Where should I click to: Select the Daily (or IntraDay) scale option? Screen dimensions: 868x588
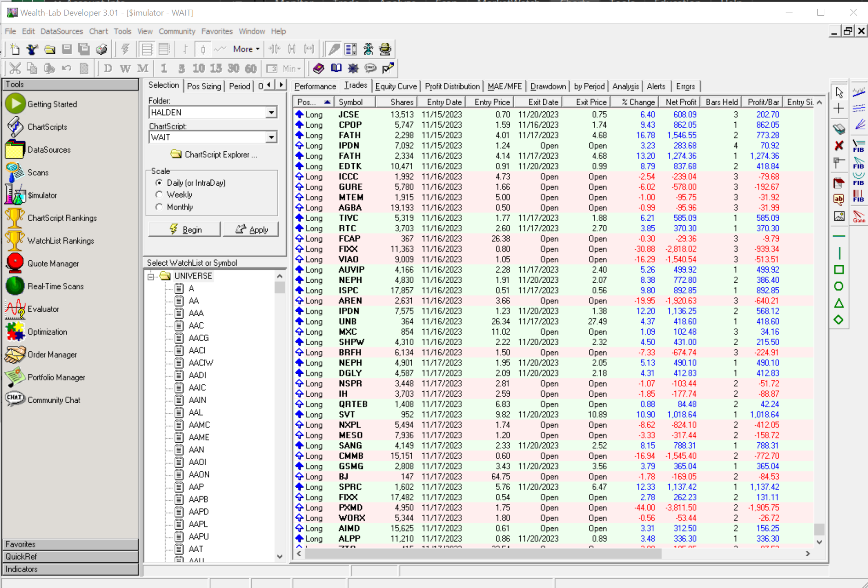pyautogui.click(x=159, y=183)
